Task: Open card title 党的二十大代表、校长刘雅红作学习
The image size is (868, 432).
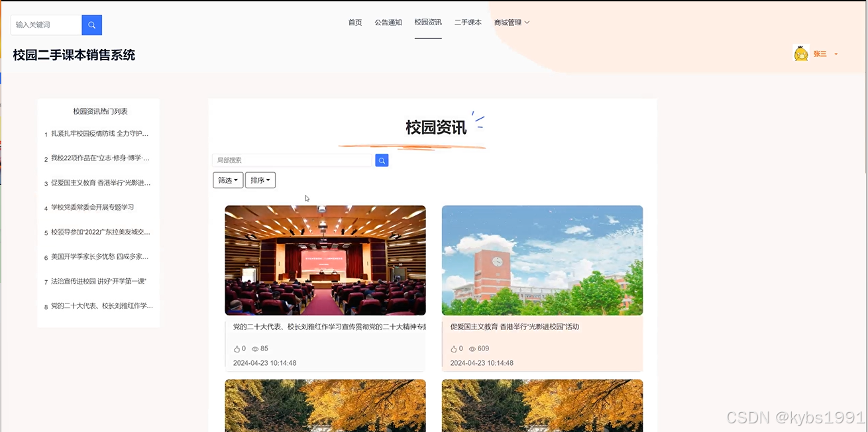Action: [x=329, y=327]
